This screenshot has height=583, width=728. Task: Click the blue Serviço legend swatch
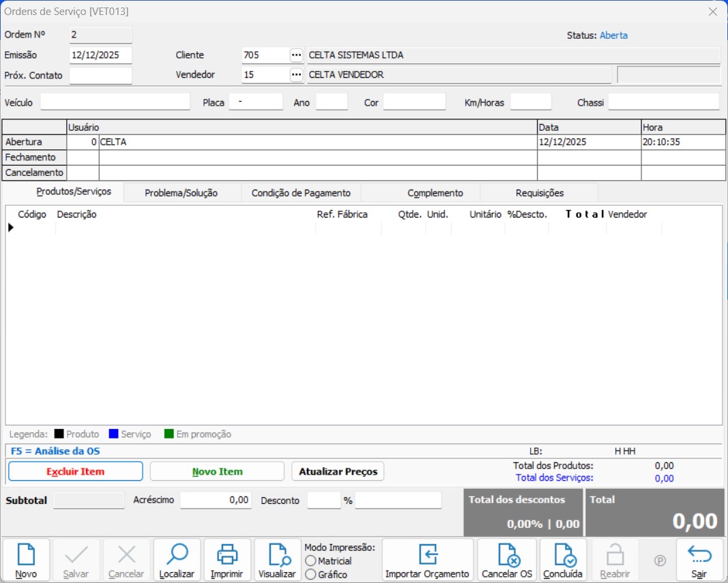114,434
